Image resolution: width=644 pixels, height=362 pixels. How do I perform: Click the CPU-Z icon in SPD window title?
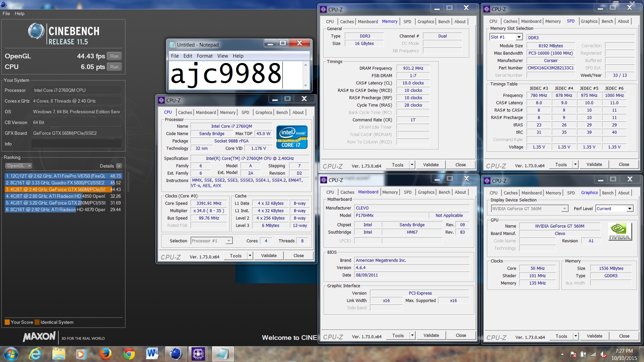click(487, 9)
